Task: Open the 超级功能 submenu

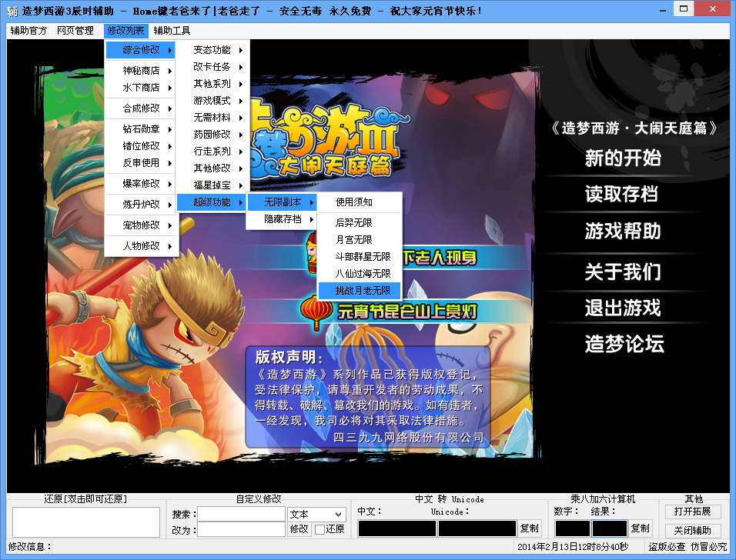Action: pyautogui.click(x=212, y=202)
